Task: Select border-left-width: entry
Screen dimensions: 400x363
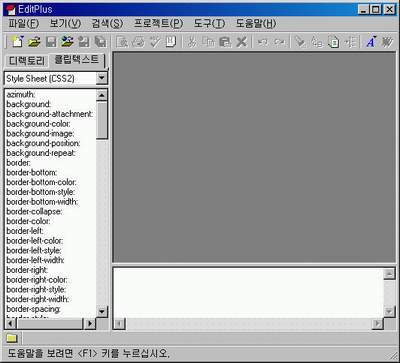Action: pos(35,260)
